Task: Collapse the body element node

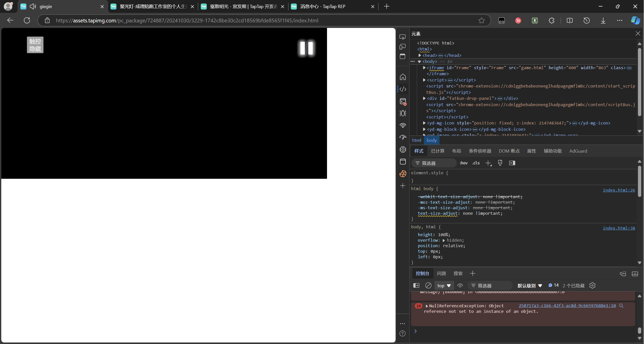Action: (x=419, y=62)
